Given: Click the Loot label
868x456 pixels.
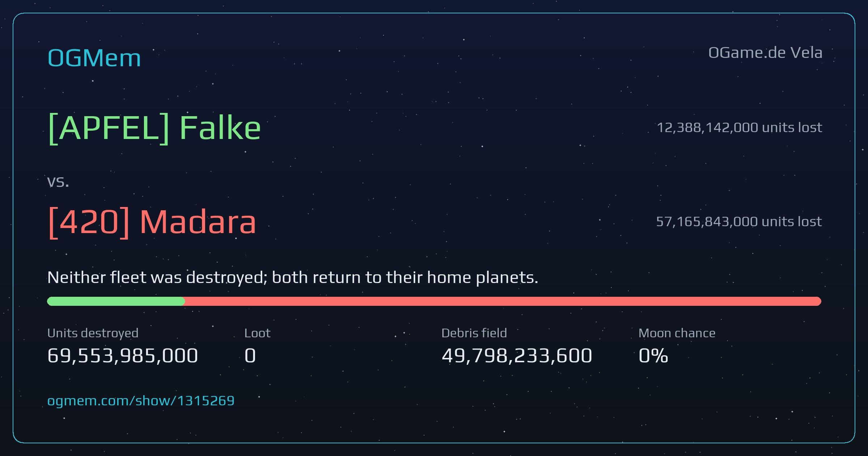Looking at the screenshot, I should coord(257,333).
